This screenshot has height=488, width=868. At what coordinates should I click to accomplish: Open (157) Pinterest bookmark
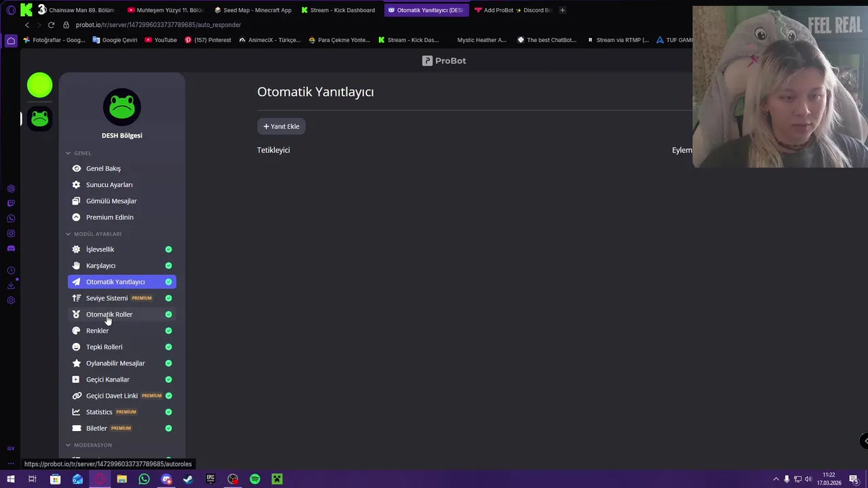point(208,40)
